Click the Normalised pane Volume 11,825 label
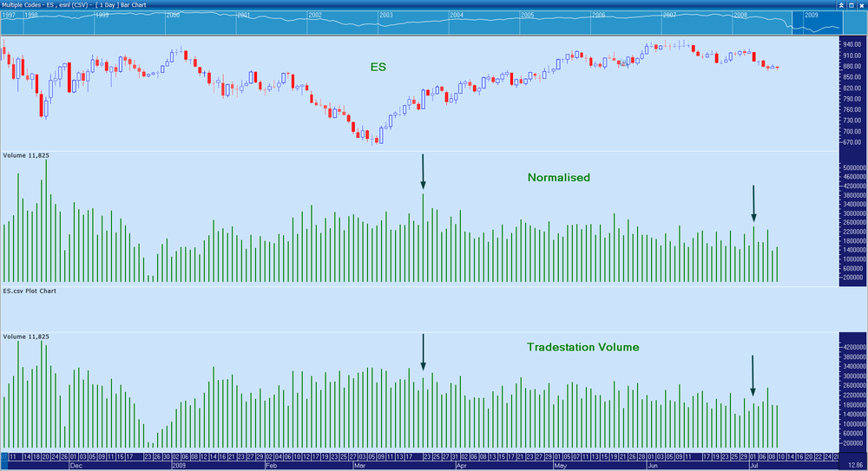 pos(26,155)
